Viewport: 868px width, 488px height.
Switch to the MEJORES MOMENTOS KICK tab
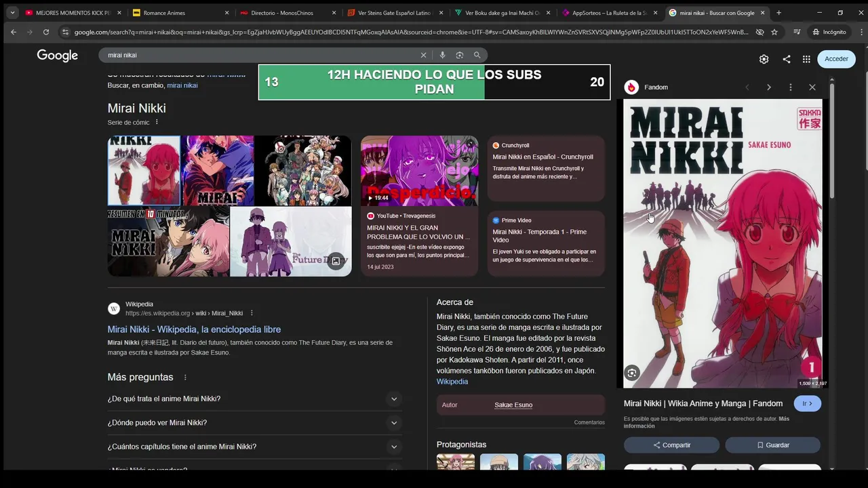point(73,12)
